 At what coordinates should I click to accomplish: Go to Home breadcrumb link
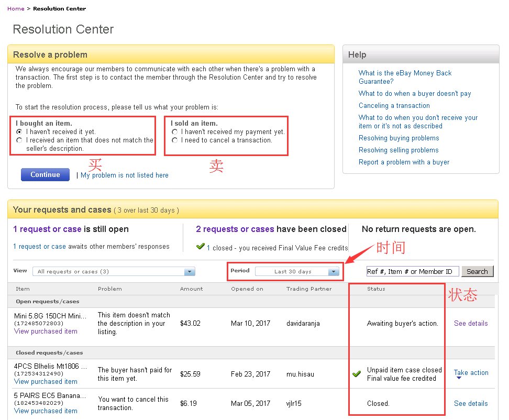(16, 9)
